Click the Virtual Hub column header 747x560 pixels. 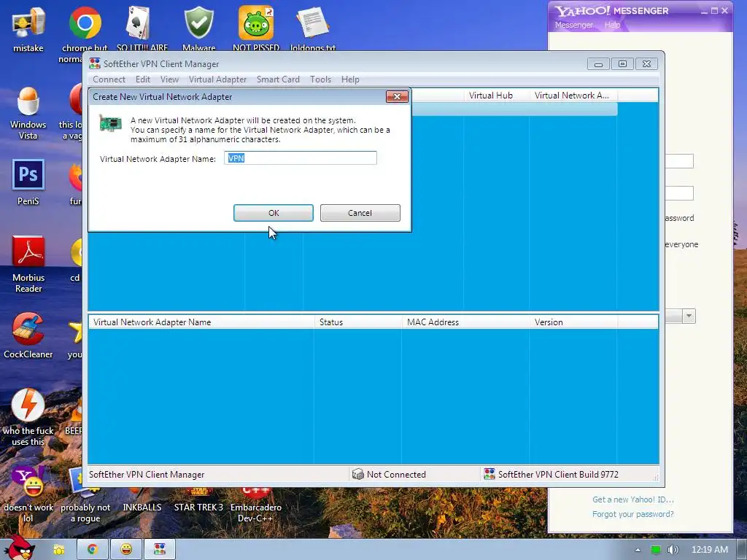point(496,96)
